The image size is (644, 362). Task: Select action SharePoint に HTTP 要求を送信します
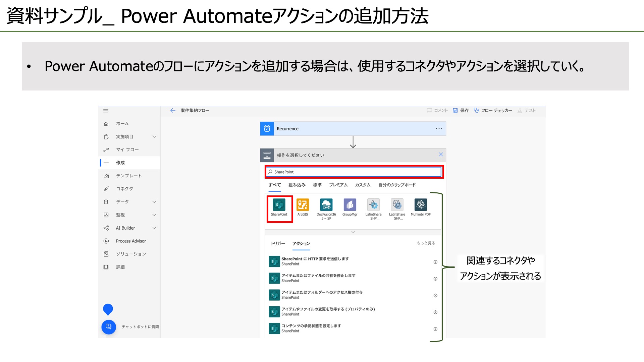[x=354, y=261]
